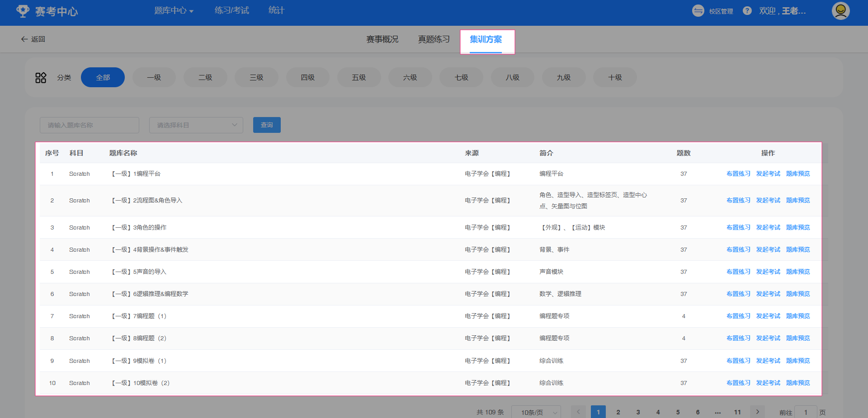Image resolution: width=868 pixels, height=418 pixels.
Task: Click the 题库名称 search input field
Action: (x=90, y=125)
